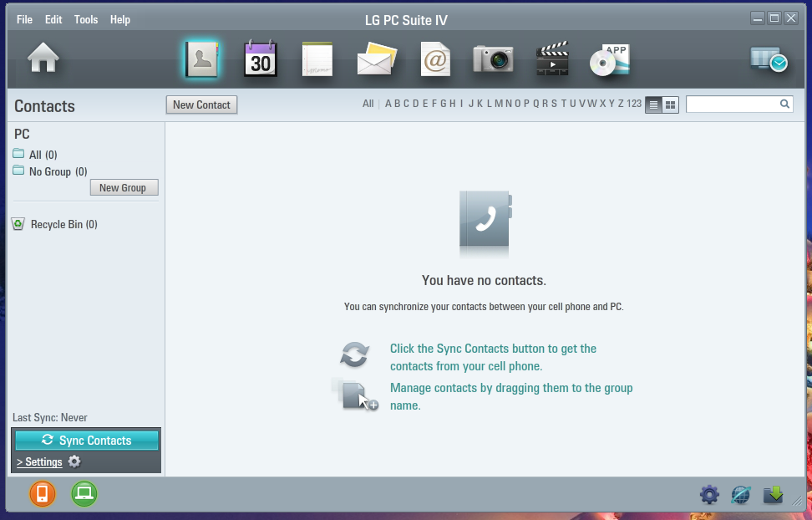The width and height of the screenshot is (812, 520).
Task: Create a New Group
Action: [124, 187]
